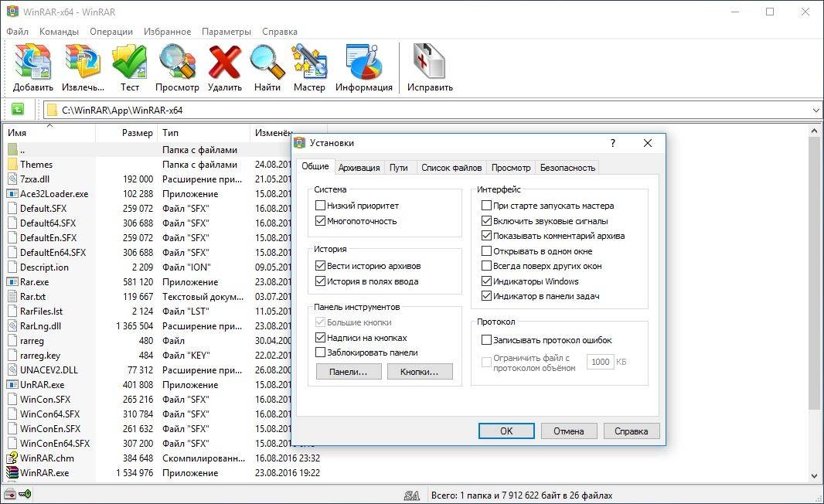Click the Кнопки... button
The height and width of the screenshot is (504, 824).
click(420, 372)
